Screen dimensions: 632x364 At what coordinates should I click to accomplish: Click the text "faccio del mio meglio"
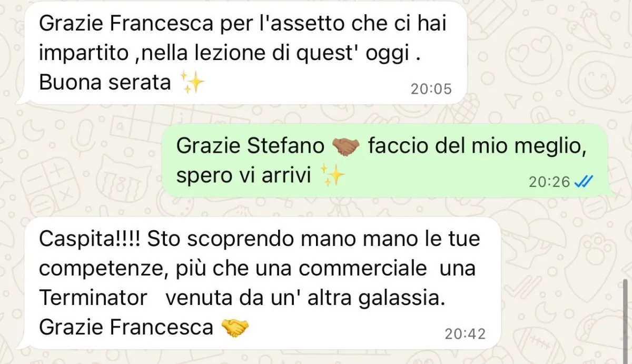click(x=477, y=146)
